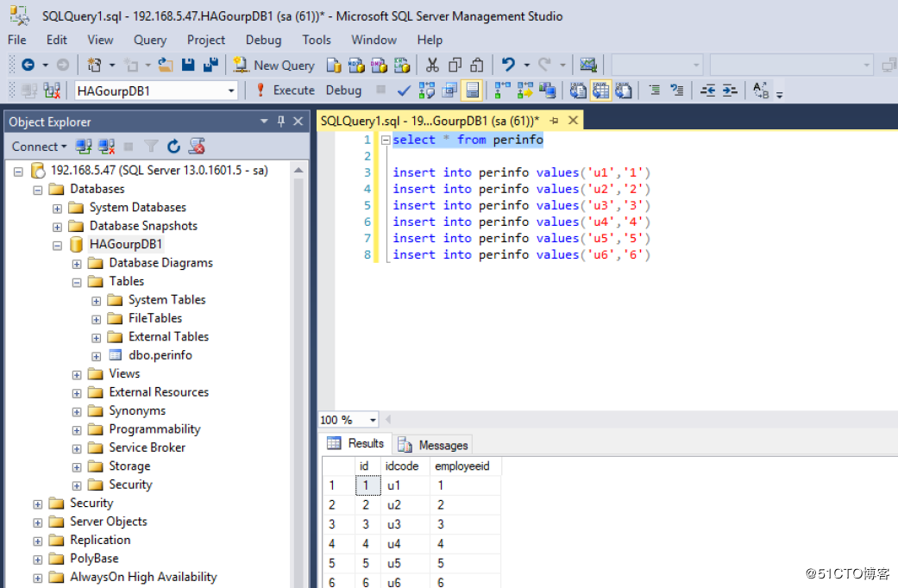The image size is (898, 588).
Task: Toggle Include Actual Execution Plan
Action: click(x=502, y=91)
